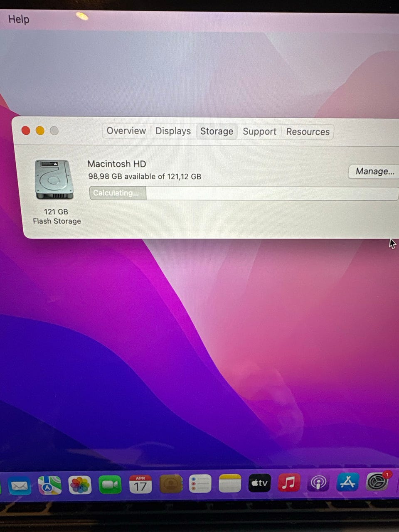The height and width of the screenshot is (532, 399).
Task: Open the Mail app in the Dock
Action: pos(20,485)
